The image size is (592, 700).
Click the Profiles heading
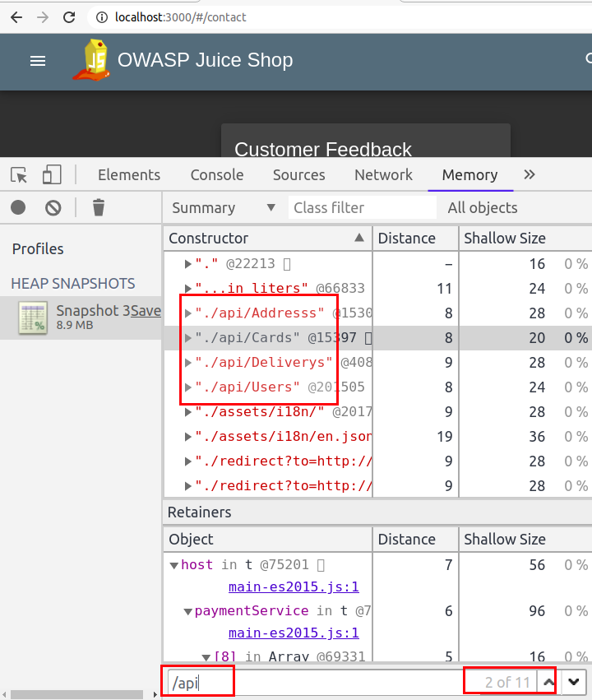coord(38,248)
